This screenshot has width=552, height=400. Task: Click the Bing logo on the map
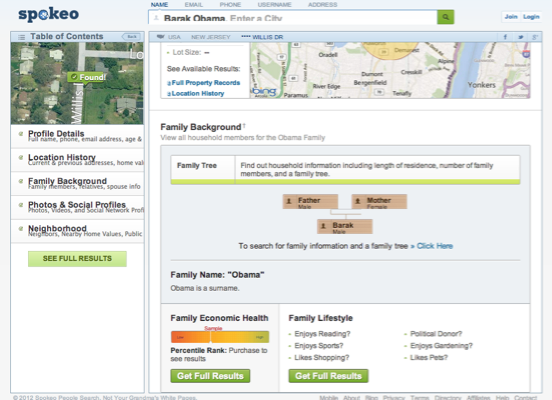pos(264,91)
